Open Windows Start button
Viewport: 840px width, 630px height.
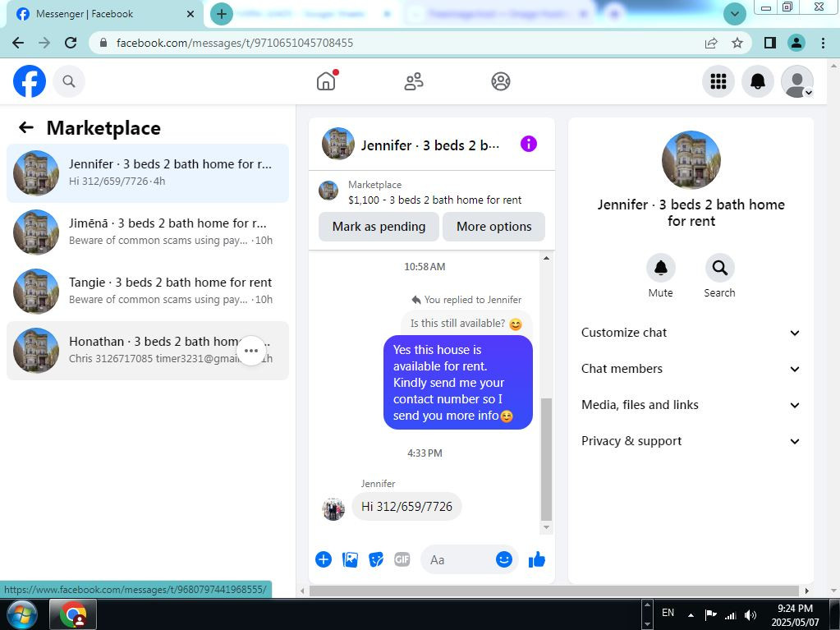tap(21, 614)
